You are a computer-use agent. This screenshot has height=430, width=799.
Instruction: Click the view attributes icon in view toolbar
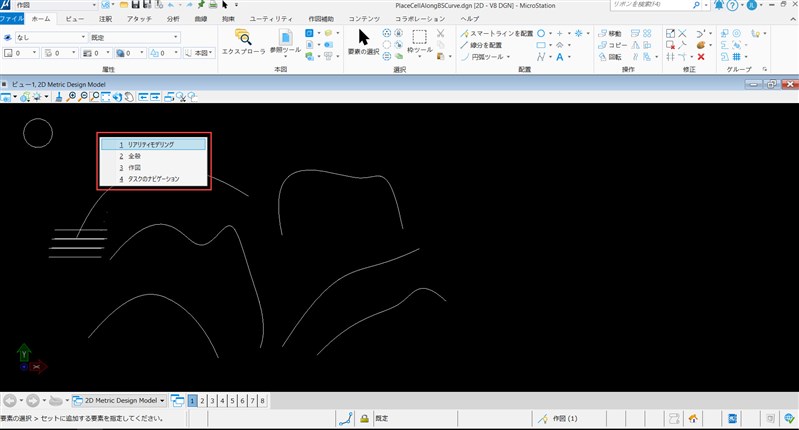[6, 97]
